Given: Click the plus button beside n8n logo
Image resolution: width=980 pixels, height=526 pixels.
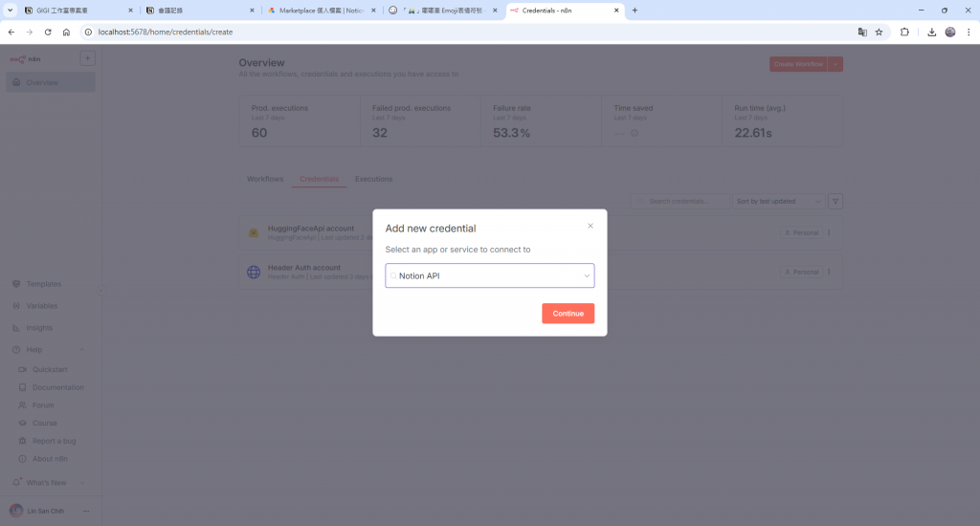Looking at the screenshot, I should pos(87,58).
